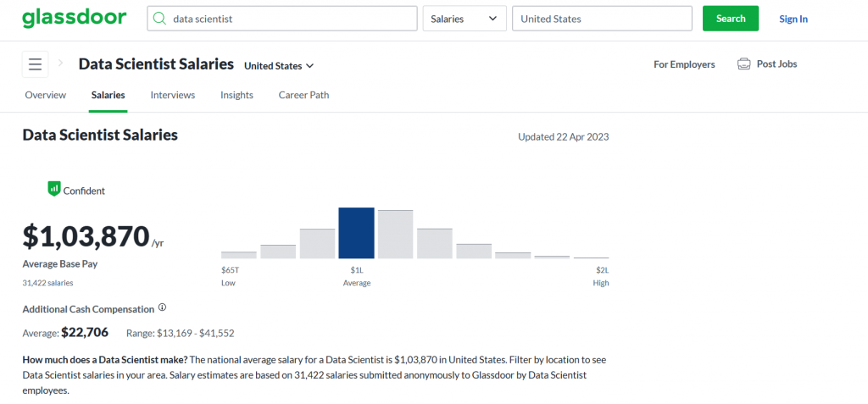Switch to the Overview tab
Viewport: 868px width, 404px height.
(x=46, y=95)
